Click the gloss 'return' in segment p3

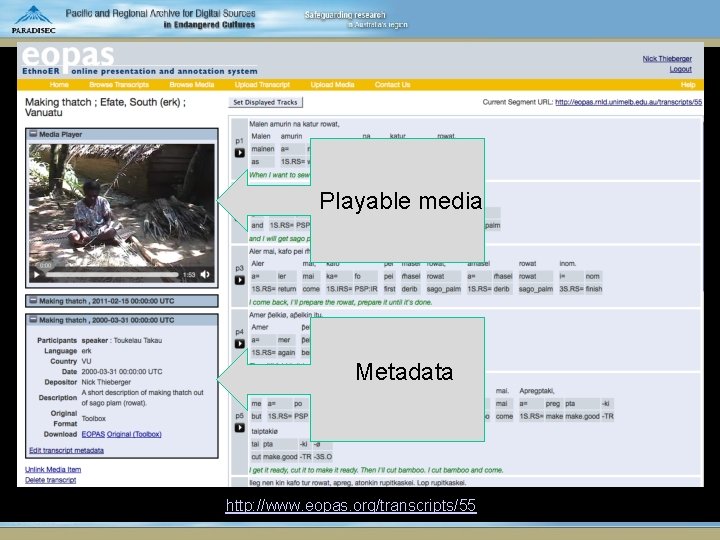[x=287, y=289]
